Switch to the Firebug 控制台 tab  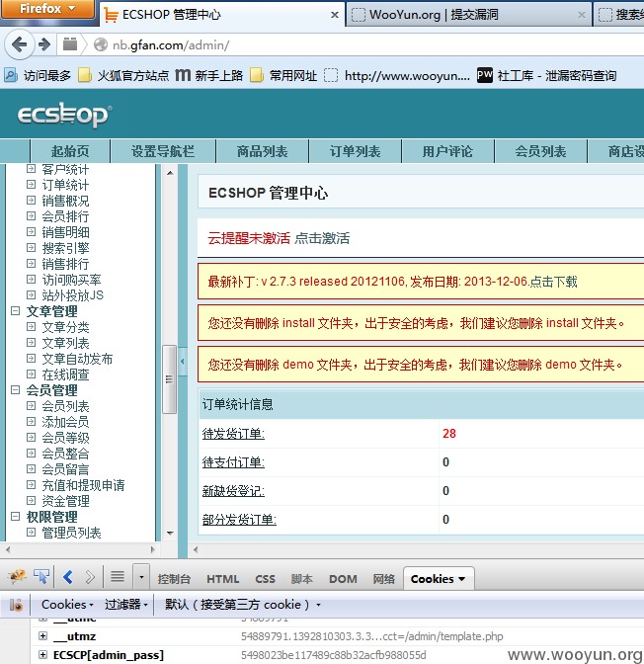click(x=174, y=579)
